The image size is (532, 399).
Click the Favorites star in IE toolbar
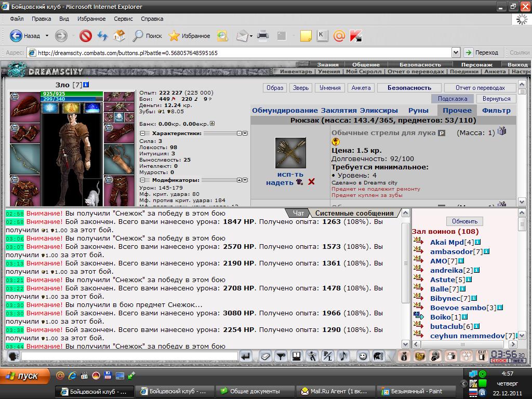pos(174,36)
